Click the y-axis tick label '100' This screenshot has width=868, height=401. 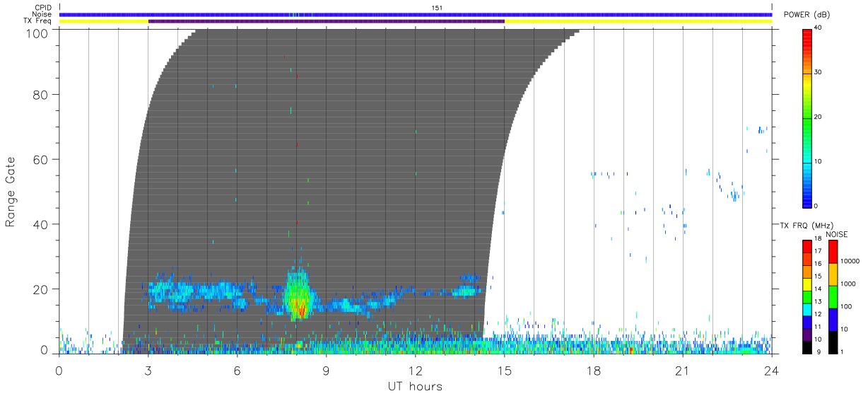[x=39, y=33]
